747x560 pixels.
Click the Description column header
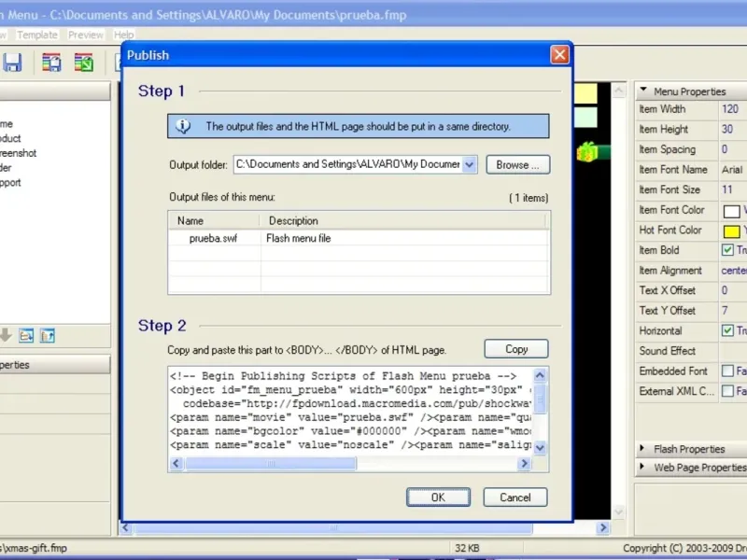coord(403,221)
